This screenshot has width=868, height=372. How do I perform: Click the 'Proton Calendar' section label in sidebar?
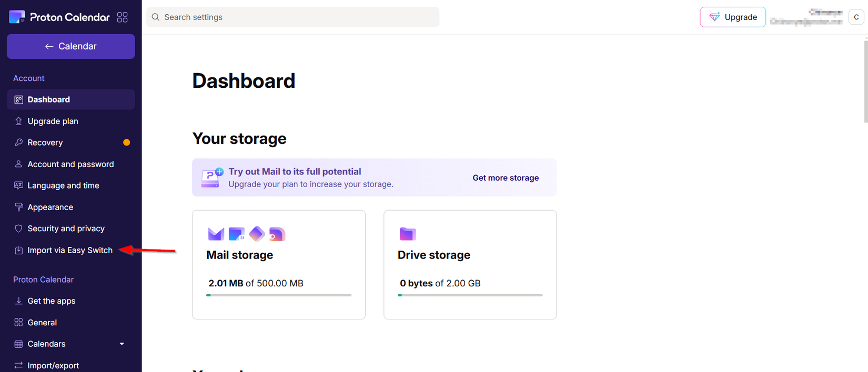point(43,280)
